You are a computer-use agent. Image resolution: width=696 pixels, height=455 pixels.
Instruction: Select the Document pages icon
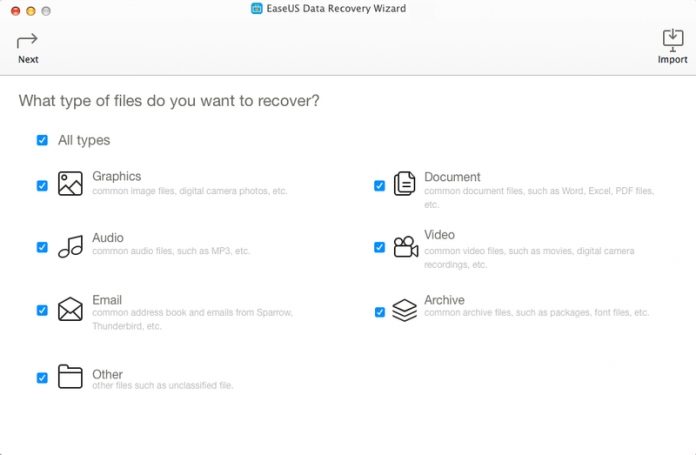[404, 183]
